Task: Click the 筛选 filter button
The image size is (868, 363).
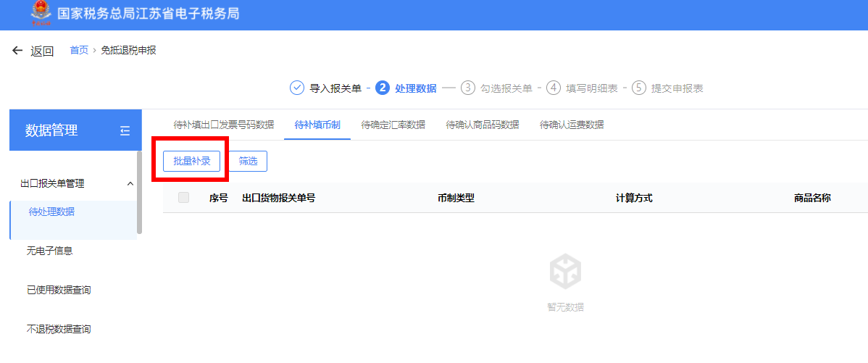Action: tap(248, 161)
